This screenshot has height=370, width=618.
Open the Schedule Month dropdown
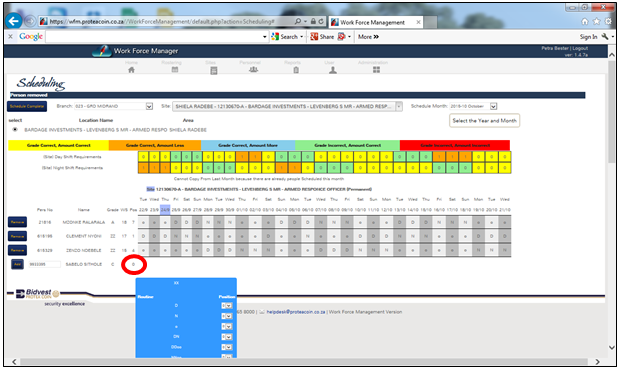[493, 106]
